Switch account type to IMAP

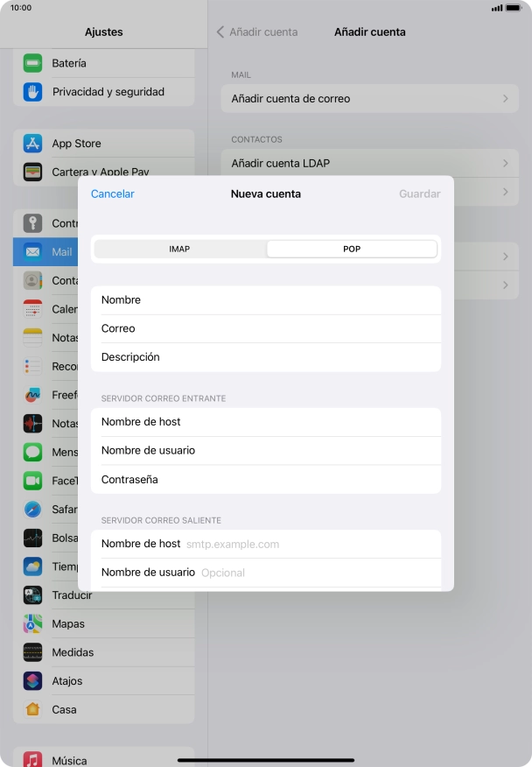[x=179, y=249]
